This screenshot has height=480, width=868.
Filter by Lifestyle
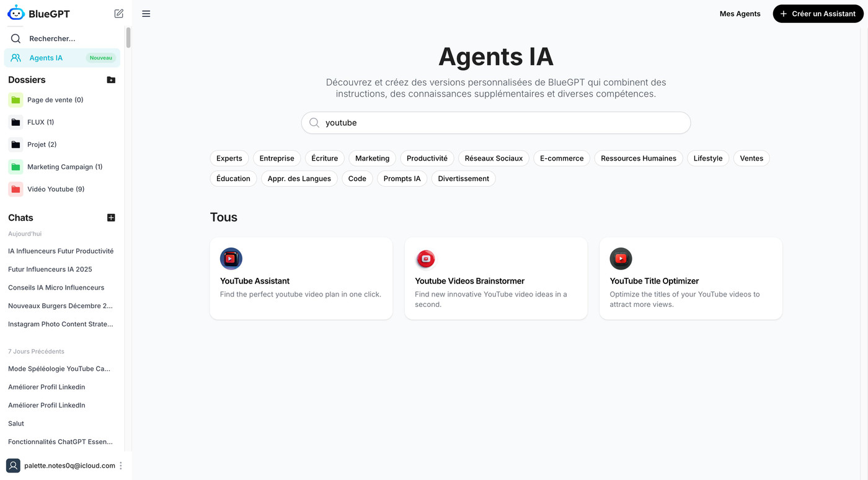pyautogui.click(x=708, y=158)
